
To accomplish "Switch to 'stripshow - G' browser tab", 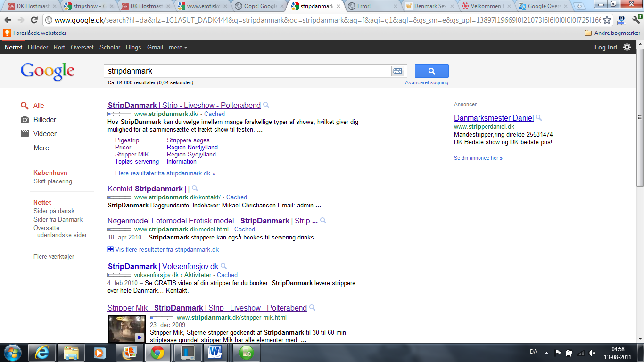I will [x=89, y=6].
